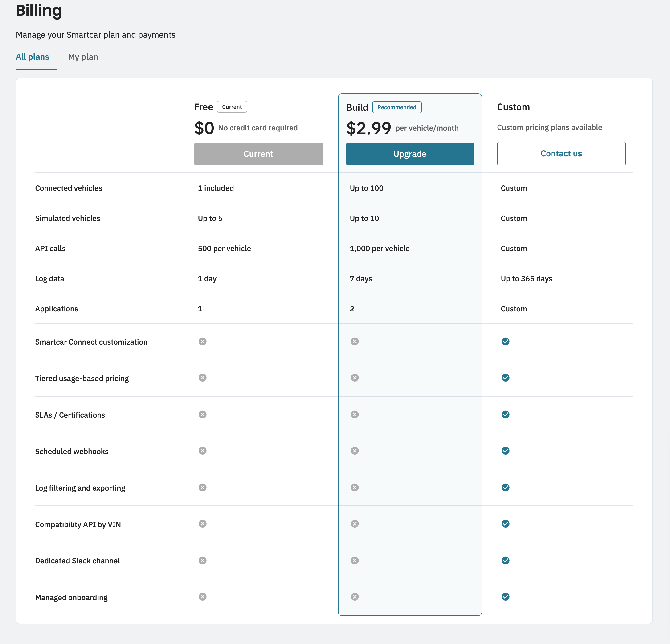Click Custom checkmark for Dedicated Slack channel
Viewport: 670px width, 644px height.
coord(505,560)
